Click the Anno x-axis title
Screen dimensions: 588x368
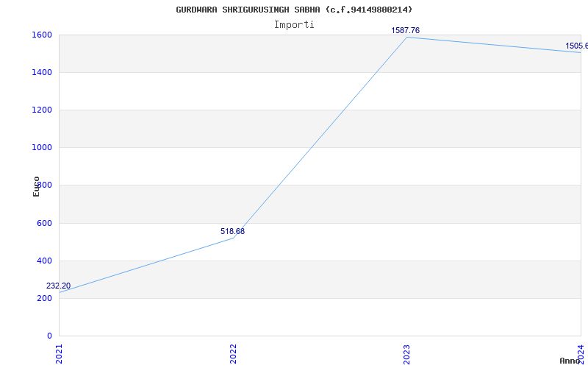[x=570, y=361]
